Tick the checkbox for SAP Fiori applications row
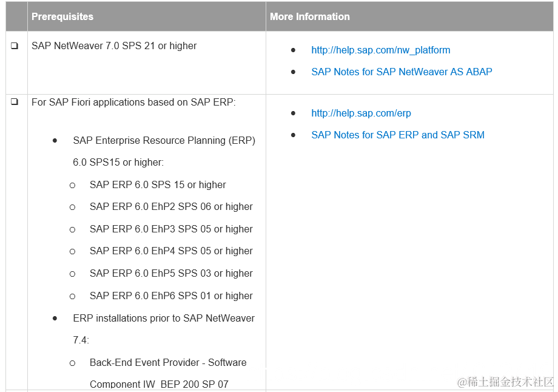Image resolution: width=558 pixels, height=392 pixels. pyautogui.click(x=15, y=102)
